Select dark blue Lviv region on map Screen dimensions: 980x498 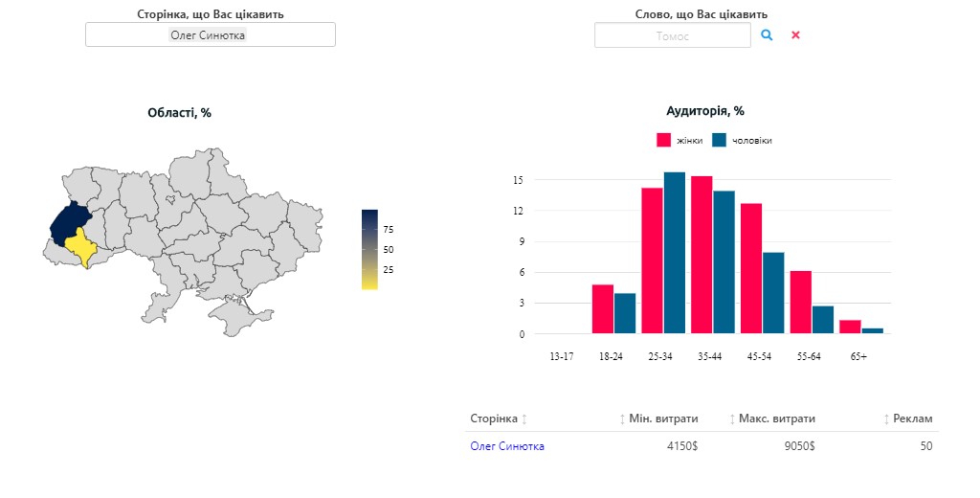tap(65, 223)
